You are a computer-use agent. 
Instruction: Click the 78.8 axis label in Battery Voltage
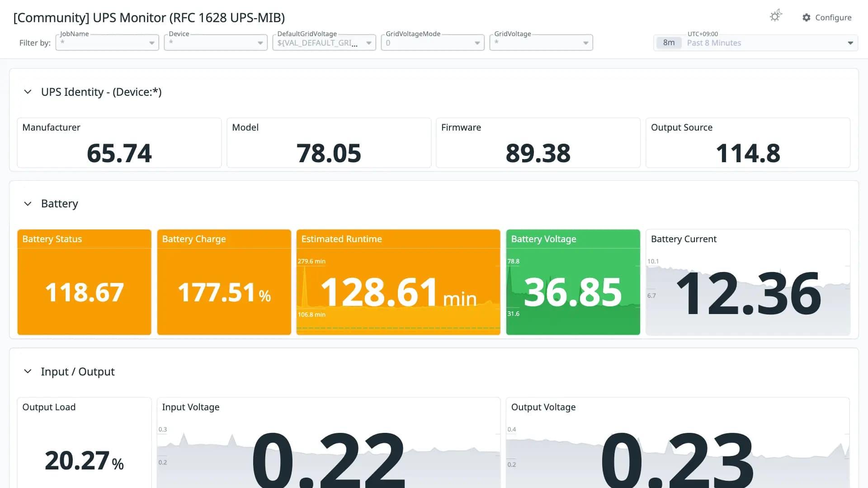coord(513,261)
